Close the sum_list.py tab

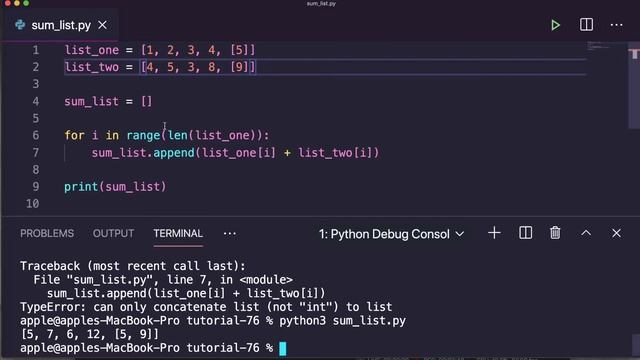pos(102,25)
